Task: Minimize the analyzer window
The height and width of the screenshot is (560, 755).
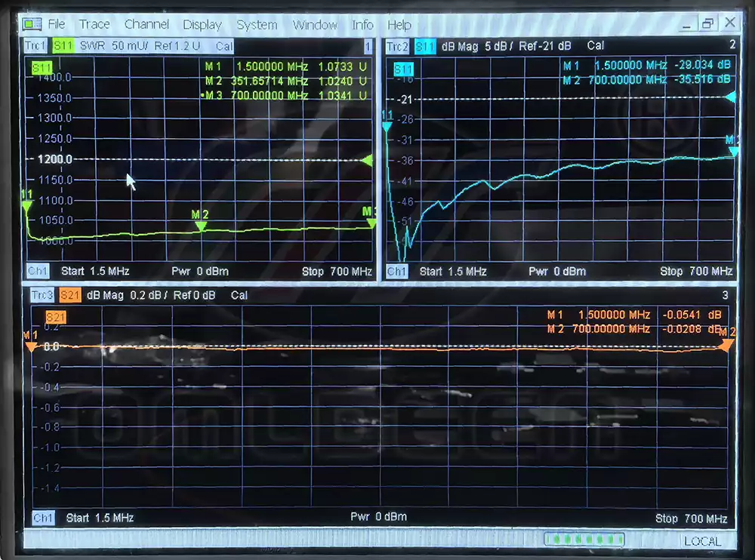Action: (x=686, y=23)
